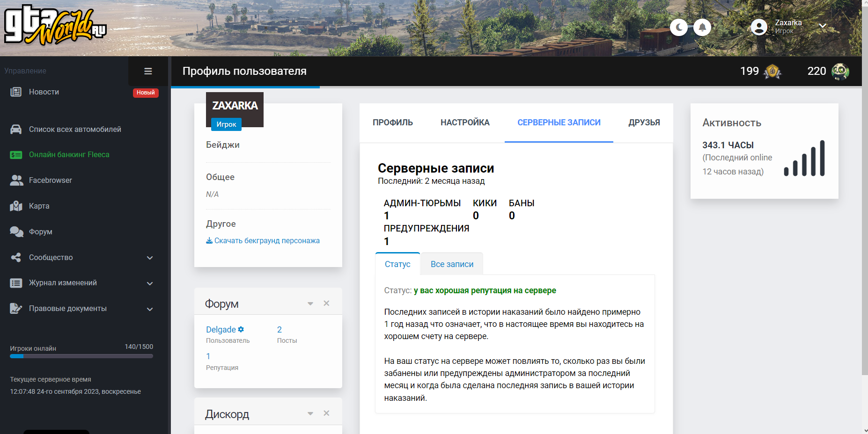
Task: Click the Facebrowser people icon
Action: pyautogui.click(x=16, y=180)
